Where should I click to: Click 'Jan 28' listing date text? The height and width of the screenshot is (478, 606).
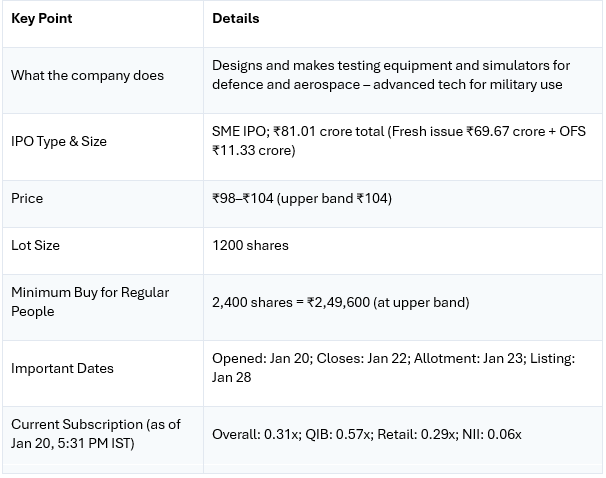coord(231,378)
